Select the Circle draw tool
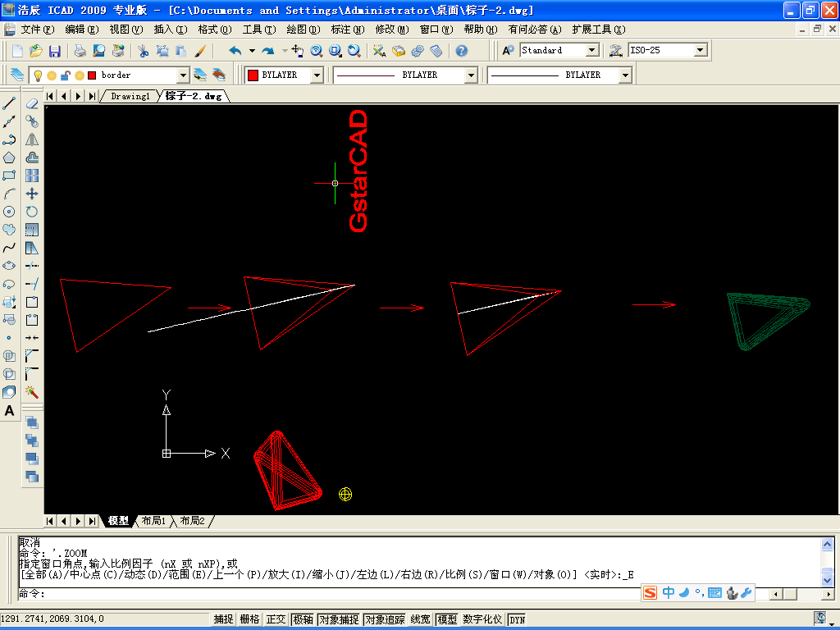 coord(9,212)
